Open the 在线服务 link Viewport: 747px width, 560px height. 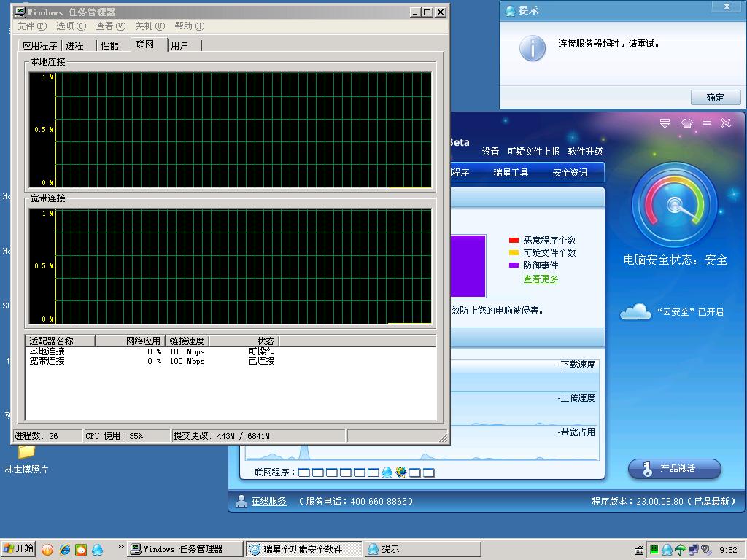point(268,501)
